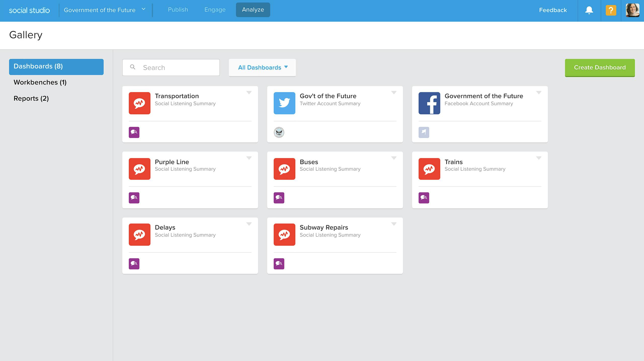Select the Analyze tab
644x361 pixels.
pyautogui.click(x=253, y=10)
